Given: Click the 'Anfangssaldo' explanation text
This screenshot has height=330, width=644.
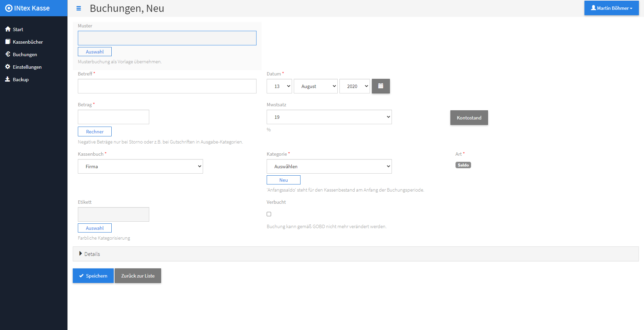Looking at the screenshot, I should (x=345, y=190).
